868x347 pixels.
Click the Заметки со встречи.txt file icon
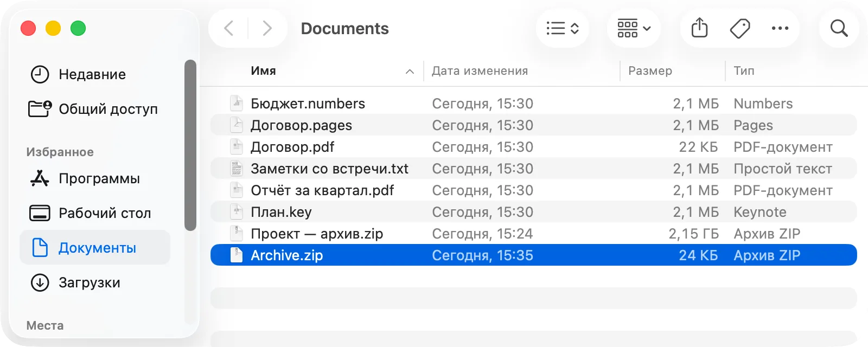click(237, 168)
